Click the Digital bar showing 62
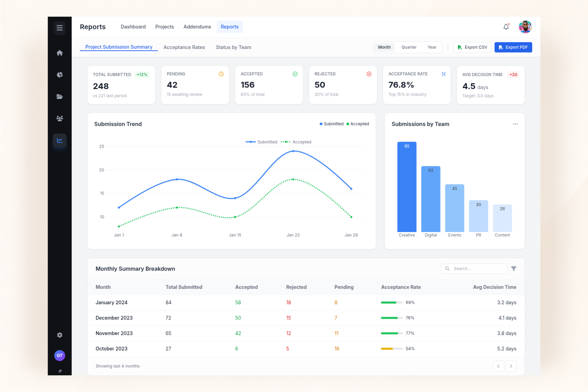This screenshot has width=588, height=392. click(x=431, y=199)
